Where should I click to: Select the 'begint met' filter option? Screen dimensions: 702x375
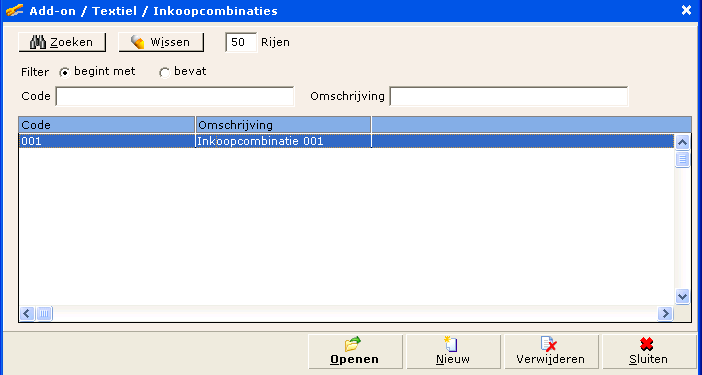click(64, 72)
